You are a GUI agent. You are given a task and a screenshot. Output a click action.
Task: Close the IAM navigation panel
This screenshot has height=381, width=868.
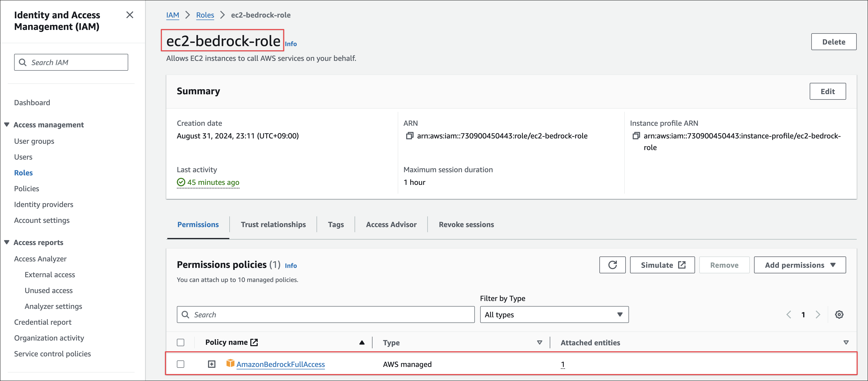[130, 15]
